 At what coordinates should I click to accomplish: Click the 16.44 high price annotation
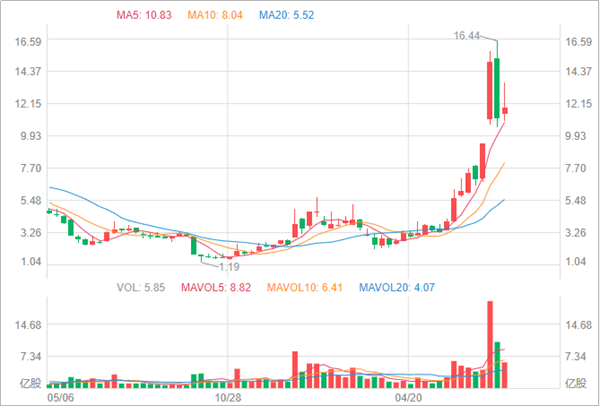pyautogui.click(x=466, y=36)
